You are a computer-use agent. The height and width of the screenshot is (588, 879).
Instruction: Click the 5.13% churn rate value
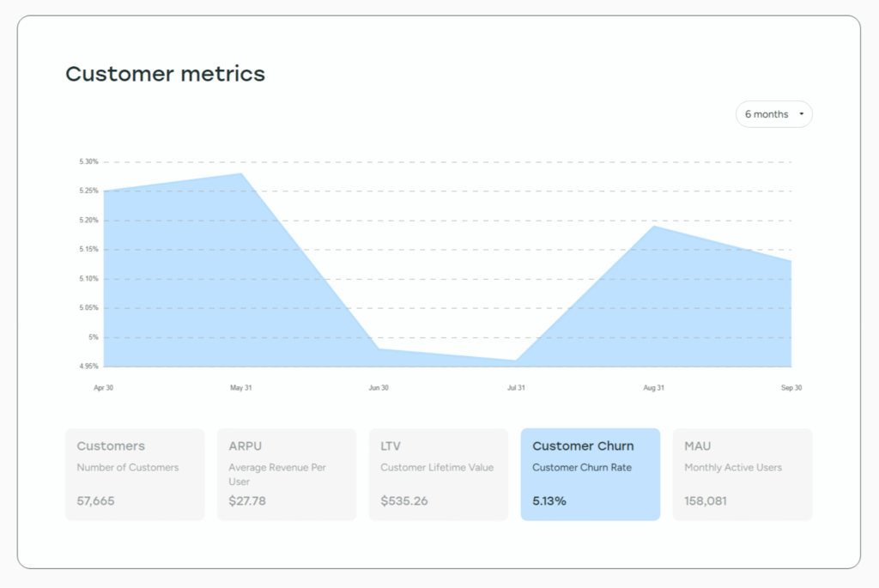click(x=549, y=500)
